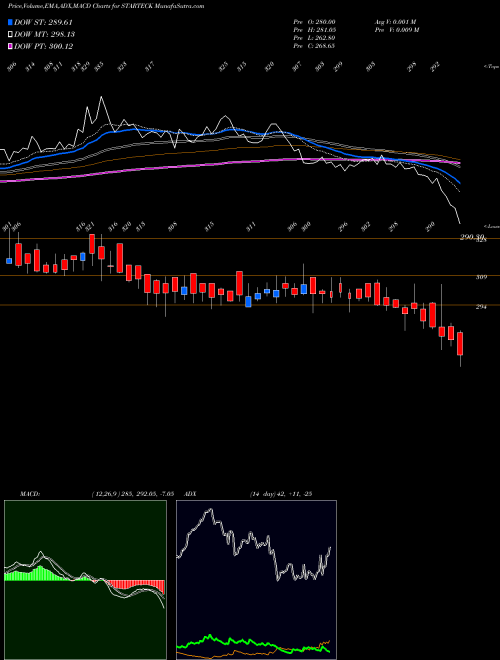The width and height of the screenshot is (500, 660).
Task: Click the 'Pre L: 262.80' low value
Action: [x=314, y=38]
